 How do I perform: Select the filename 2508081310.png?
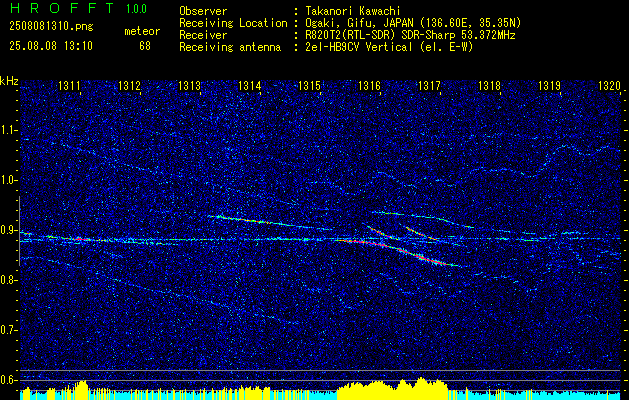(51, 27)
